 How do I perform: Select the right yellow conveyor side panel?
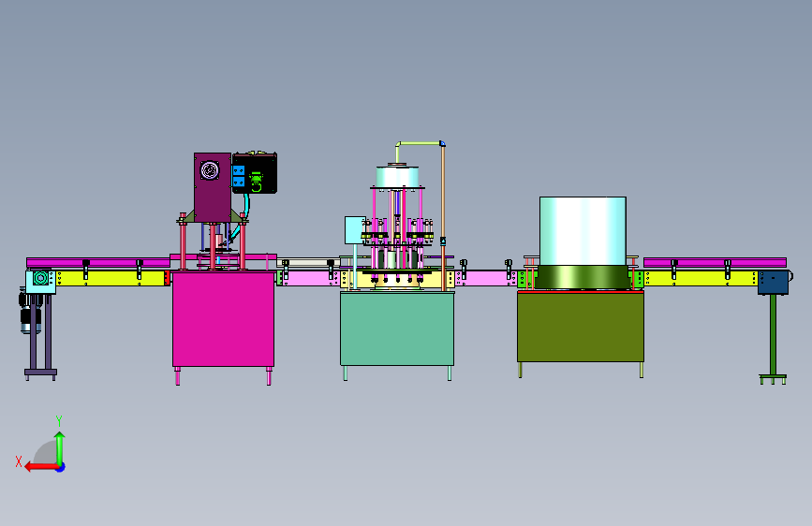[701, 278]
